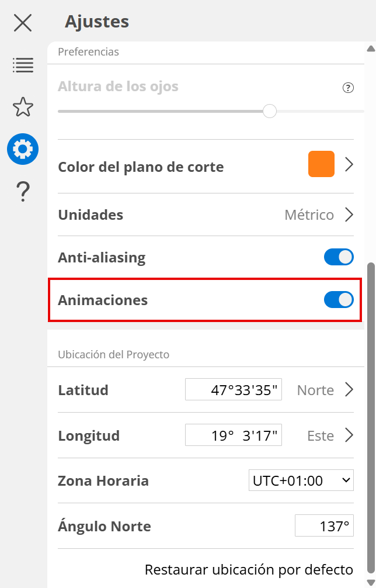This screenshot has width=376, height=588.
Task: Click the Ángulo Norte value field
Action: pos(324,526)
